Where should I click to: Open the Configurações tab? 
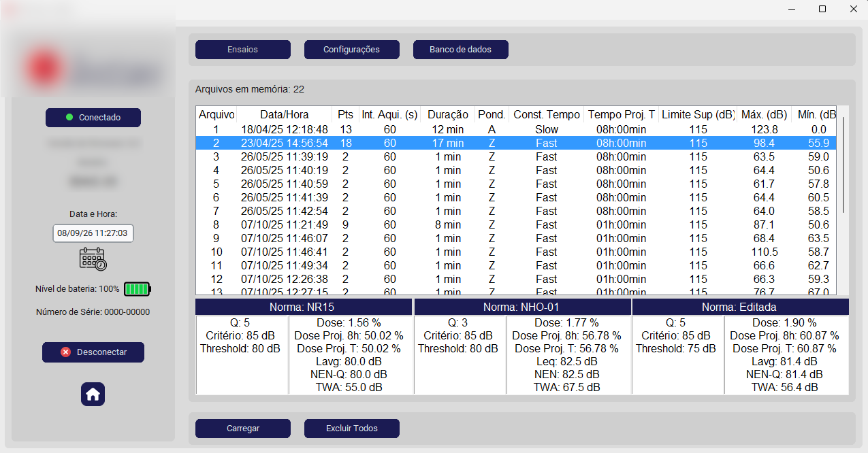pyautogui.click(x=352, y=50)
